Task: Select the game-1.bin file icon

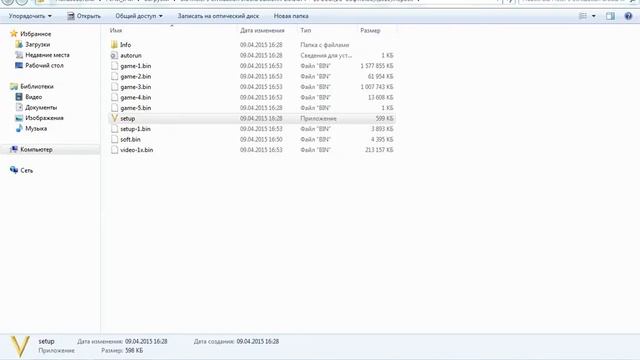Action: coord(114,66)
